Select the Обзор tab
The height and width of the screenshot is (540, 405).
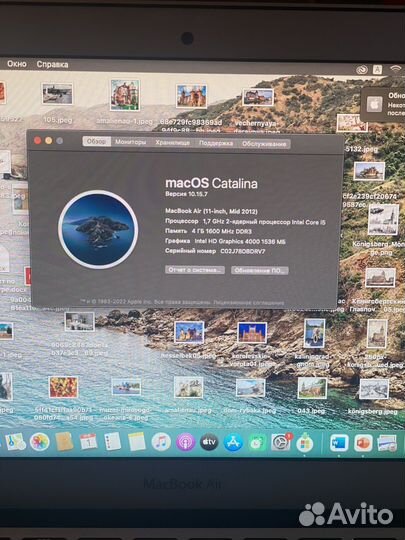click(96, 142)
